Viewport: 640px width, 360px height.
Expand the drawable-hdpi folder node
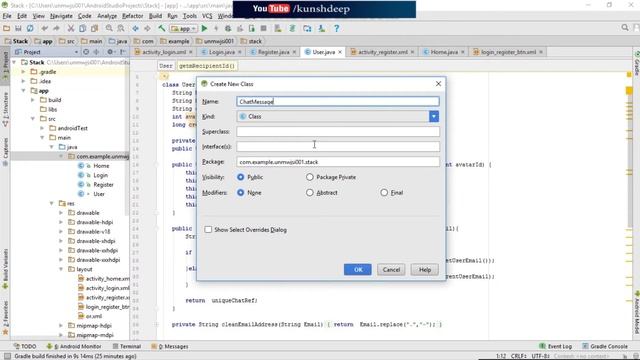61,222
